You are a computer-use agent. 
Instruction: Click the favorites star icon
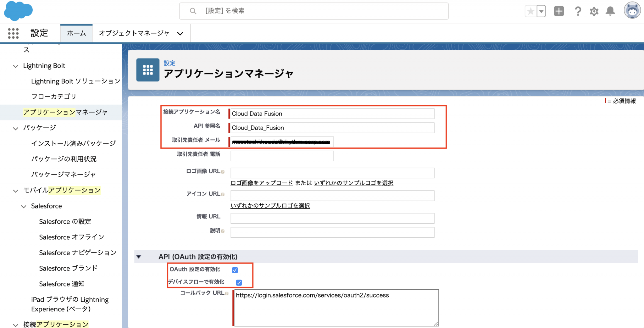pos(531,11)
